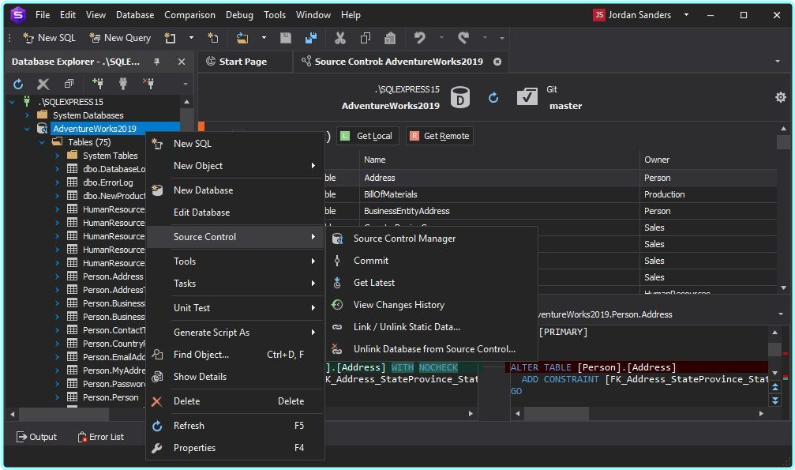Click the Git checkmark repository icon
Image resolution: width=795 pixels, height=470 pixels.
pos(527,96)
